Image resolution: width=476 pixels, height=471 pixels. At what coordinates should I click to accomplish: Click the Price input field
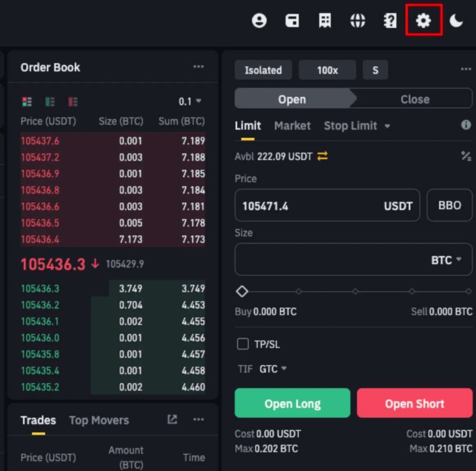(327, 206)
